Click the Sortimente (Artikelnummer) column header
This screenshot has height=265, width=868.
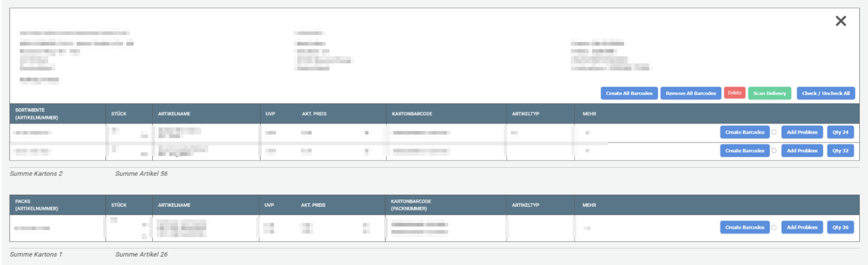click(36, 114)
